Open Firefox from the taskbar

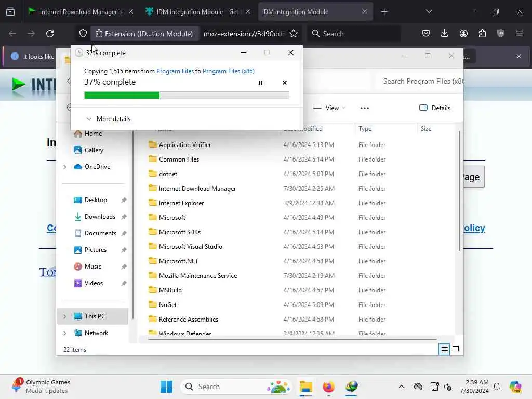pyautogui.click(x=328, y=387)
